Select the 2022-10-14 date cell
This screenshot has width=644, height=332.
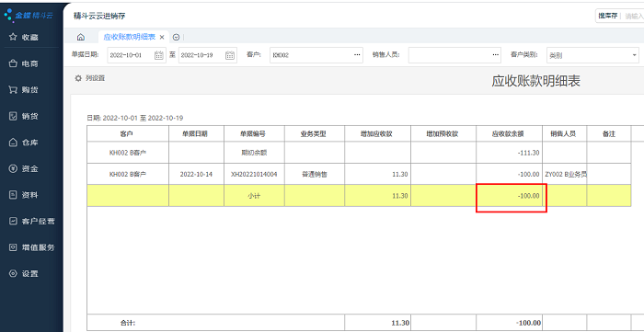(x=196, y=174)
